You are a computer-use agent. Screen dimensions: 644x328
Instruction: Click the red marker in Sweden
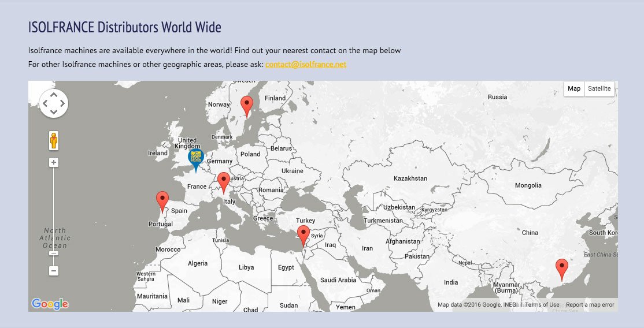[x=246, y=107]
